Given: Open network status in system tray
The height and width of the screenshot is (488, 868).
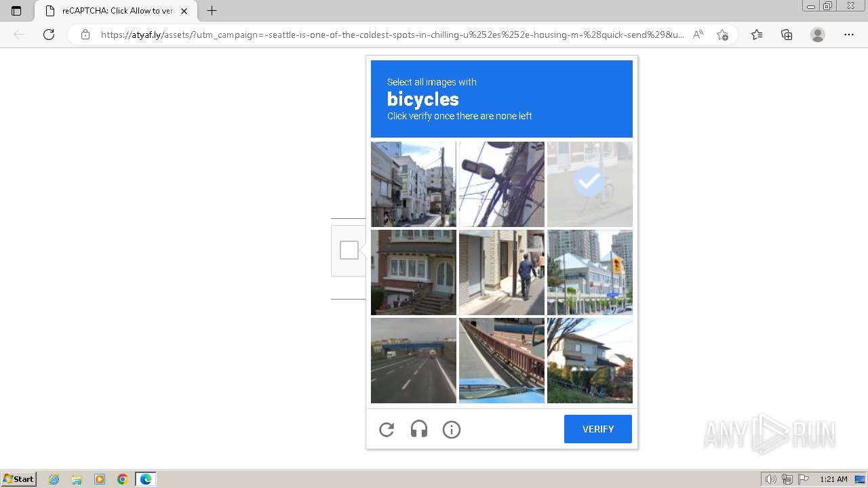Looking at the screenshot, I should (x=787, y=479).
